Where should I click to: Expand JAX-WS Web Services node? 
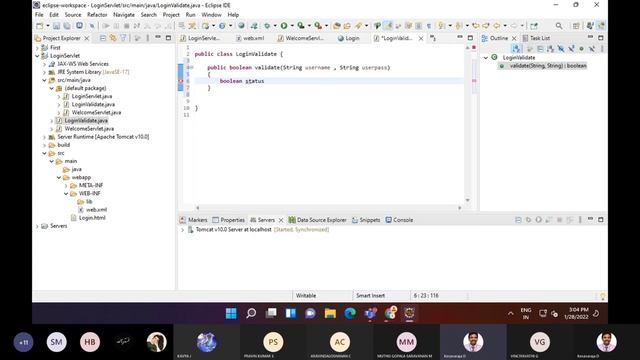44,64
